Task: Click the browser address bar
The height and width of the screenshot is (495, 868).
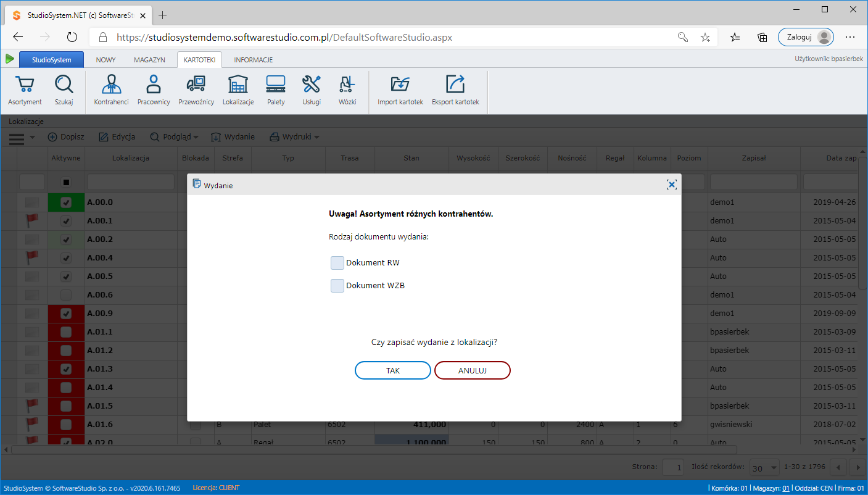Action: pyautogui.click(x=382, y=37)
